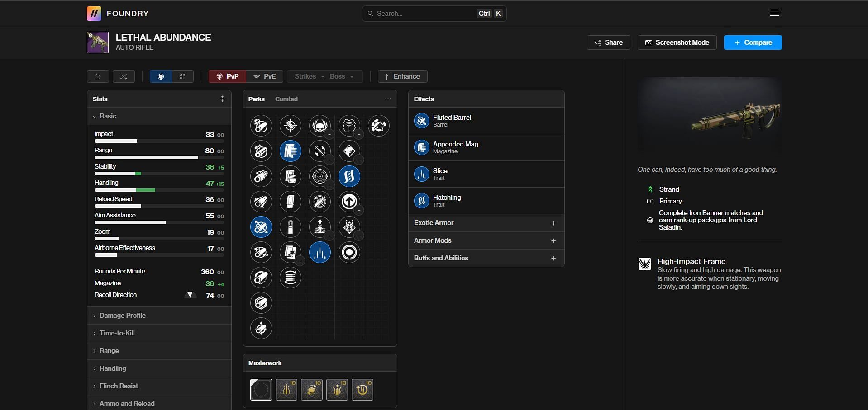
Task: Switch to multi perk selection mode
Action: click(182, 76)
